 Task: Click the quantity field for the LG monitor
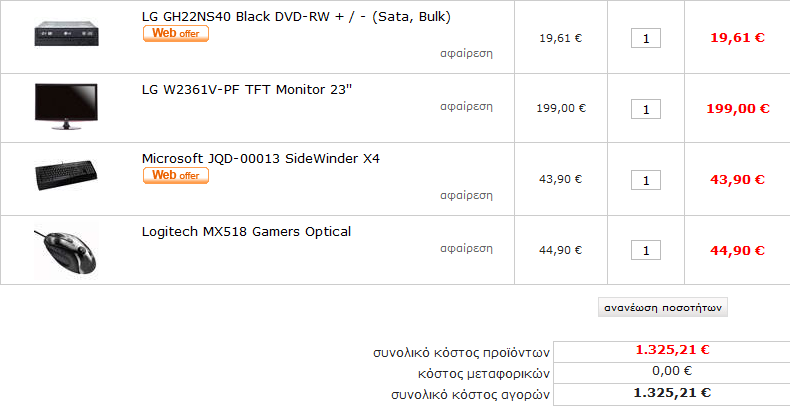tap(646, 109)
